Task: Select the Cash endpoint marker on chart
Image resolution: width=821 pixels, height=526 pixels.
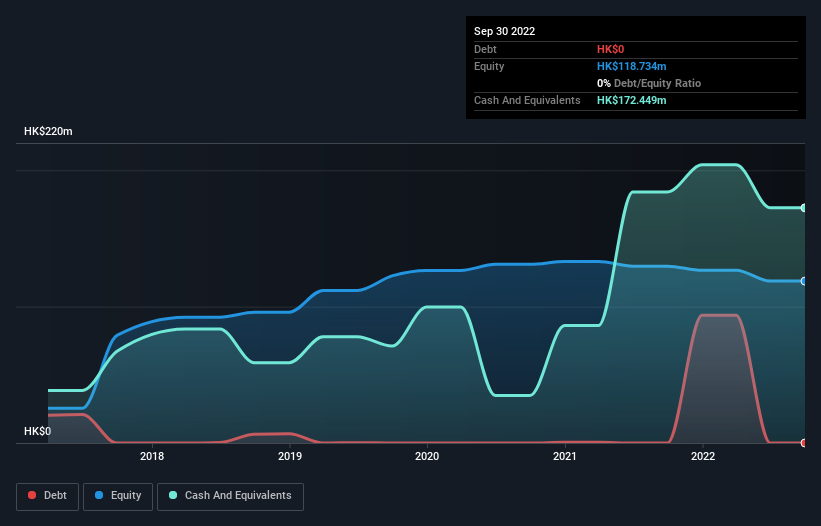Action: (804, 208)
